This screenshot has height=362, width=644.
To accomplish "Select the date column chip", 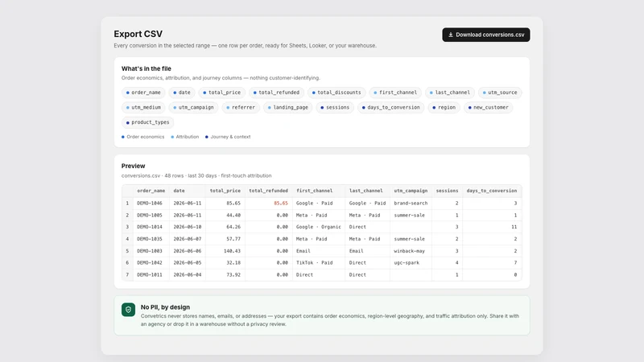I will 182,93.
